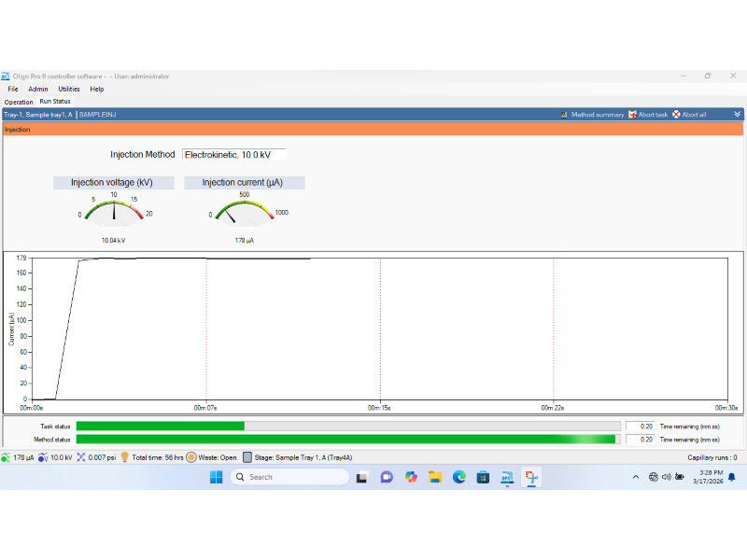Show hidden icons in system tray
Viewport: 747px width, 560px height.
pos(636,477)
